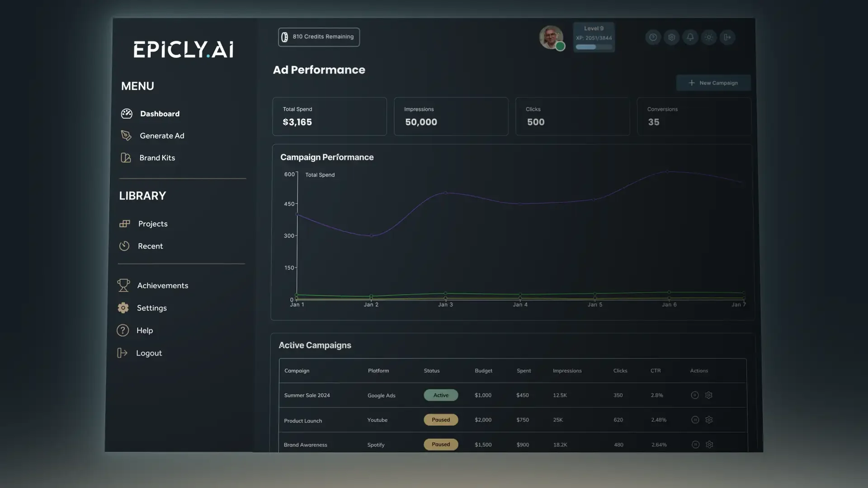
Task: Toggle Paused status on Brand Awareness row
Action: (440, 444)
